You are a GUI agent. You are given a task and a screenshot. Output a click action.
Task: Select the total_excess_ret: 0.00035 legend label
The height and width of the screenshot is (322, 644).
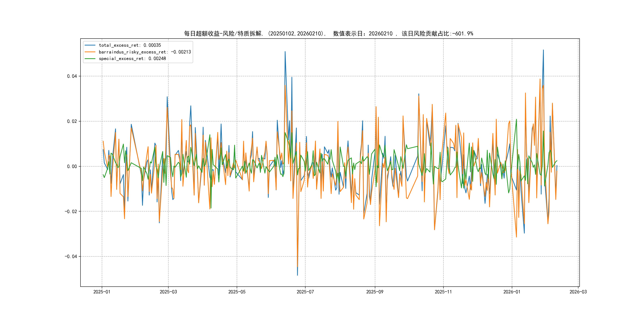tap(130, 45)
